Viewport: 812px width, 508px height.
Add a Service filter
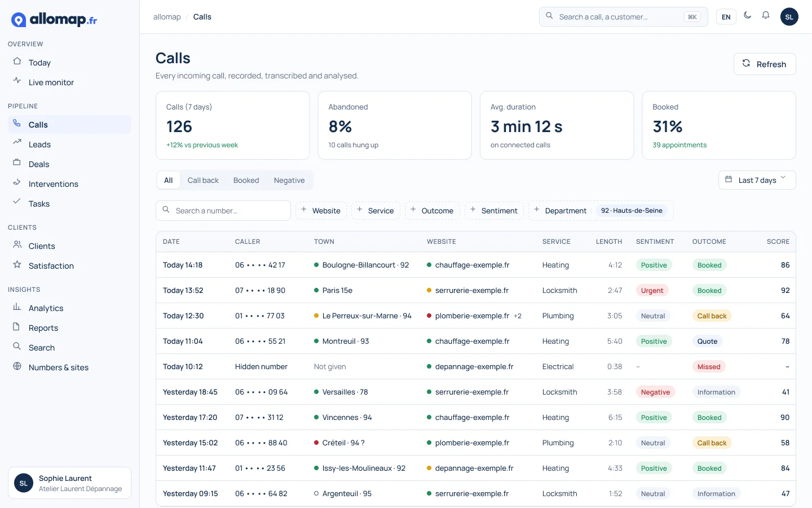coord(376,211)
